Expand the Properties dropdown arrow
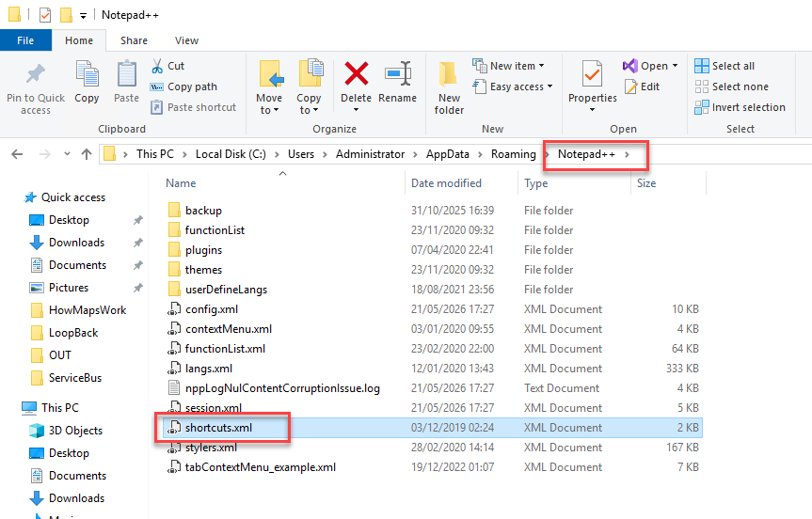The width and height of the screenshot is (812, 519). click(x=593, y=110)
